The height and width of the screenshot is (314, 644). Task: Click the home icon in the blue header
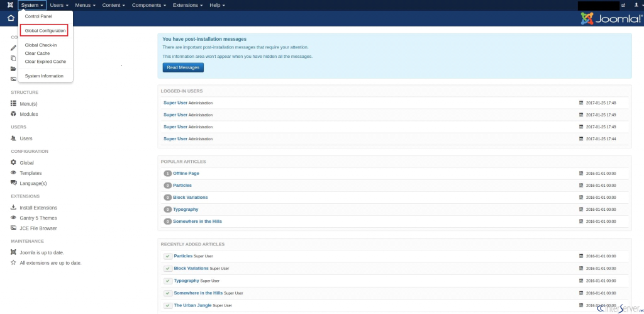(x=11, y=18)
